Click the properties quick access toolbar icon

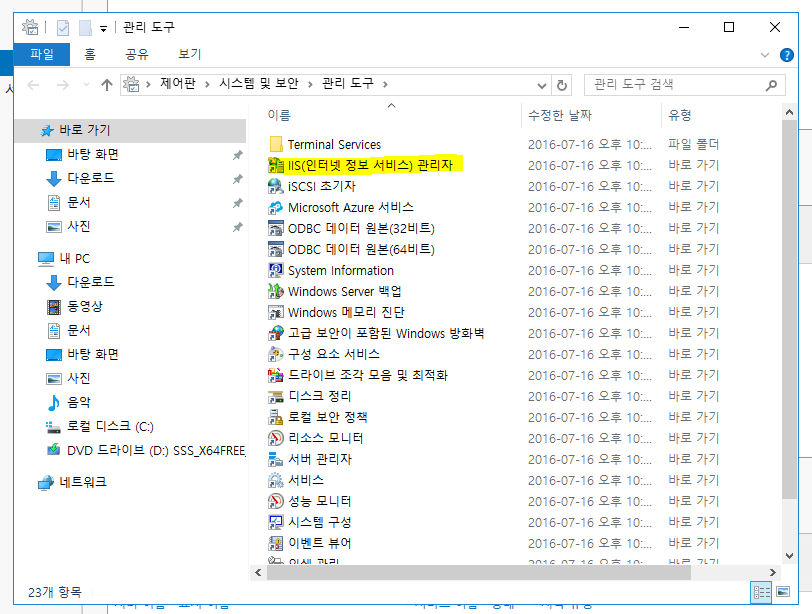pyautogui.click(x=63, y=27)
